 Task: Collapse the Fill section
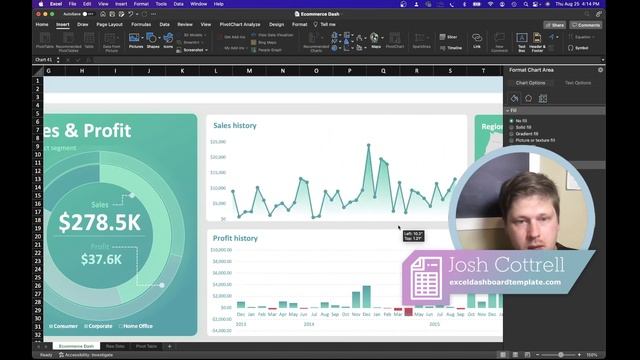click(x=508, y=110)
